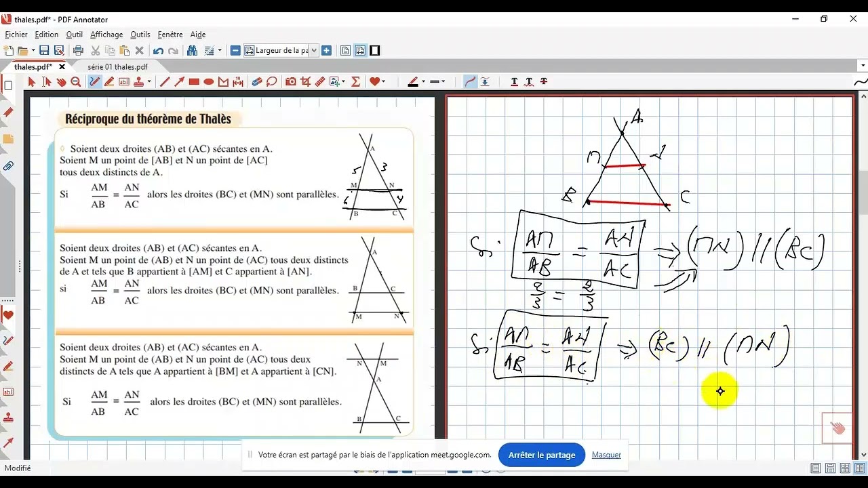This screenshot has height=488, width=868.
Task: Toggle single page layout view
Action: tap(346, 50)
